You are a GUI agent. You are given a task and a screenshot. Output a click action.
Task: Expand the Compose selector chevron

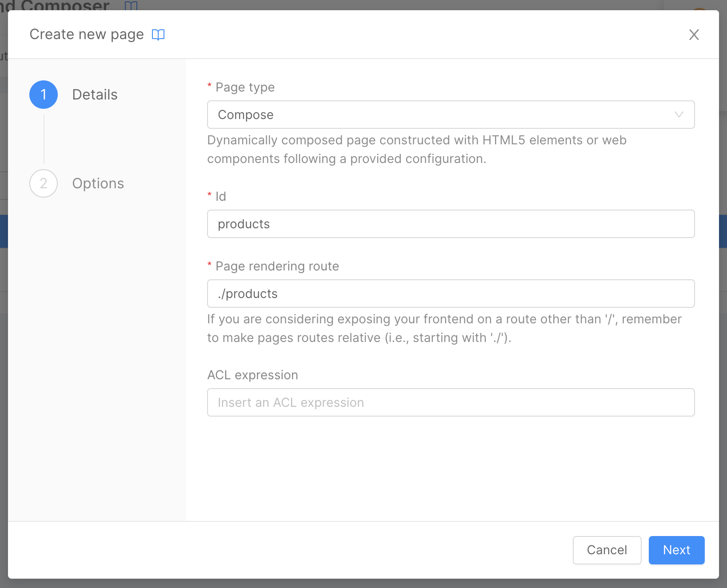click(679, 115)
